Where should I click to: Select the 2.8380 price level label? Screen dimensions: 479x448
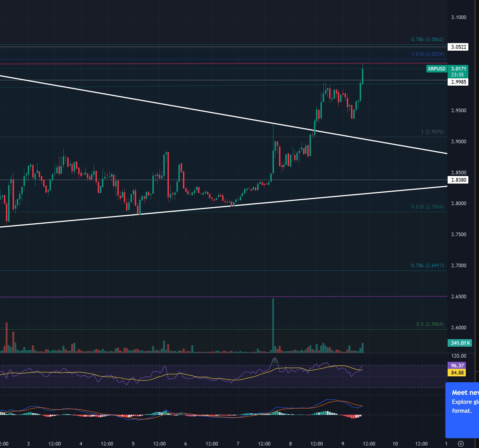458,180
